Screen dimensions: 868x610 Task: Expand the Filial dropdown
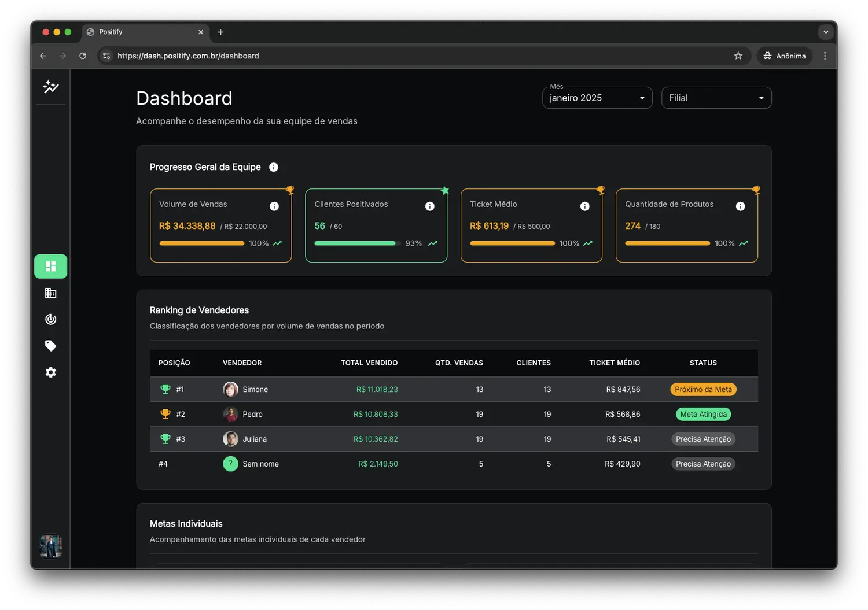tap(716, 98)
